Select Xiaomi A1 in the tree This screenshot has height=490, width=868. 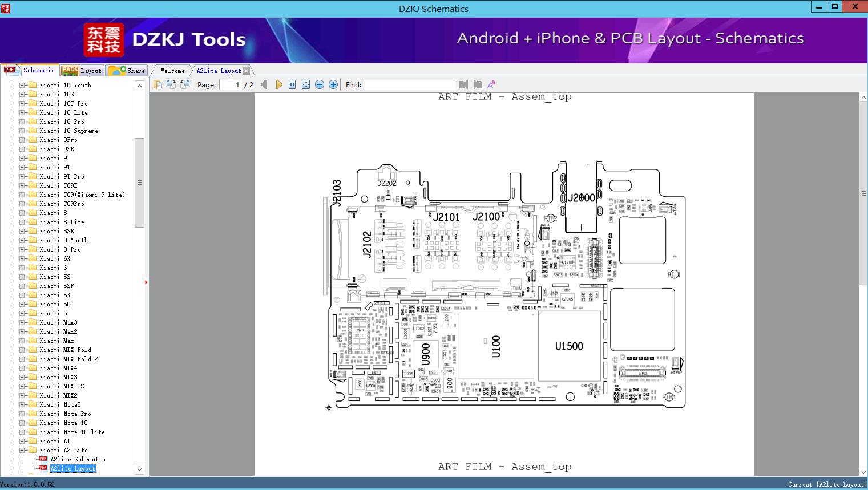pyautogui.click(x=55, y=441)
